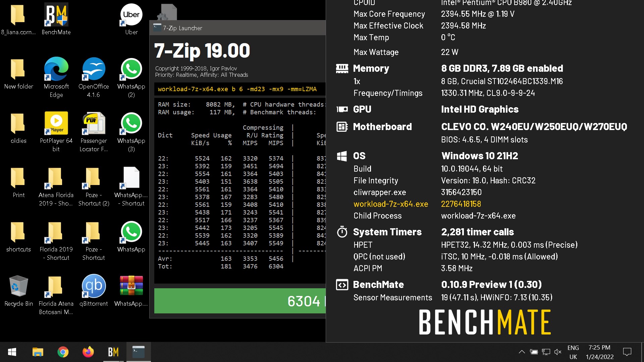Click the muted volume icon in tray
Screen dimensions: 644x362
click(558, 352)
